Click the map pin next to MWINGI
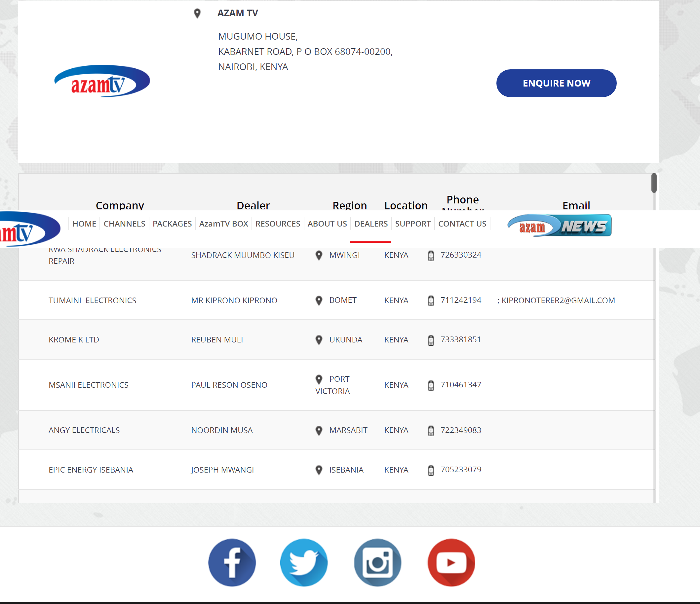 point(319,256)
